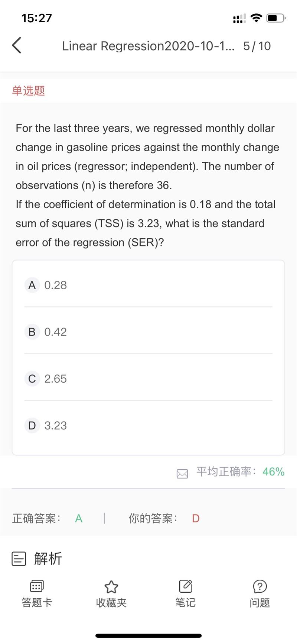
Task: Choose answer text 0.28
Action: 56,285
